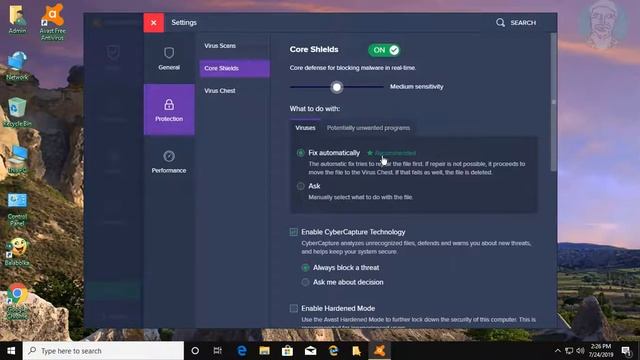640x360 pixels.
Task: Select Core Shields in the submenu
Action: [234, 68]
